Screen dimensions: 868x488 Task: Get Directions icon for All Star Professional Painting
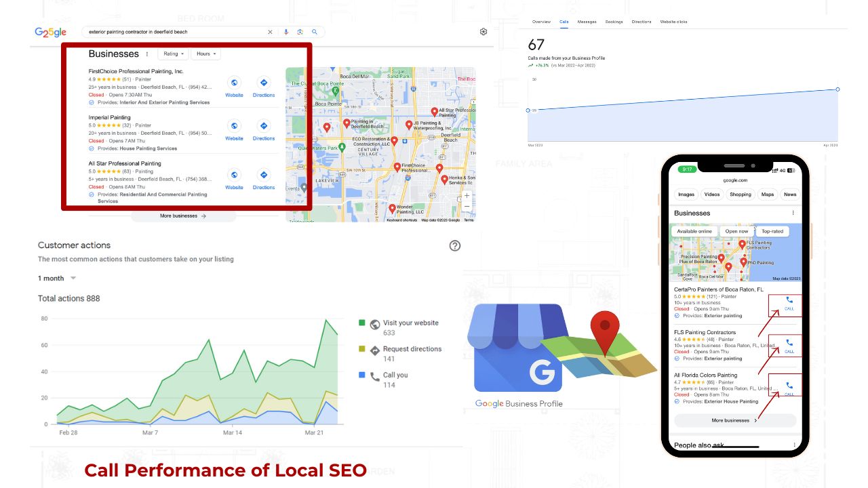click(x=264, y=175)
